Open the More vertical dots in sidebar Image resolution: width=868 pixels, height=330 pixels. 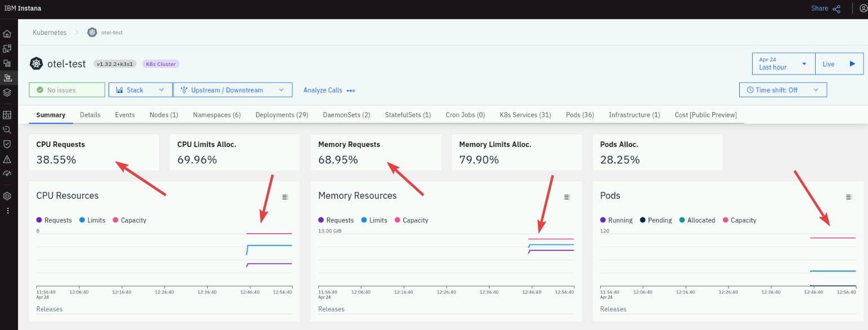point(7,211)
